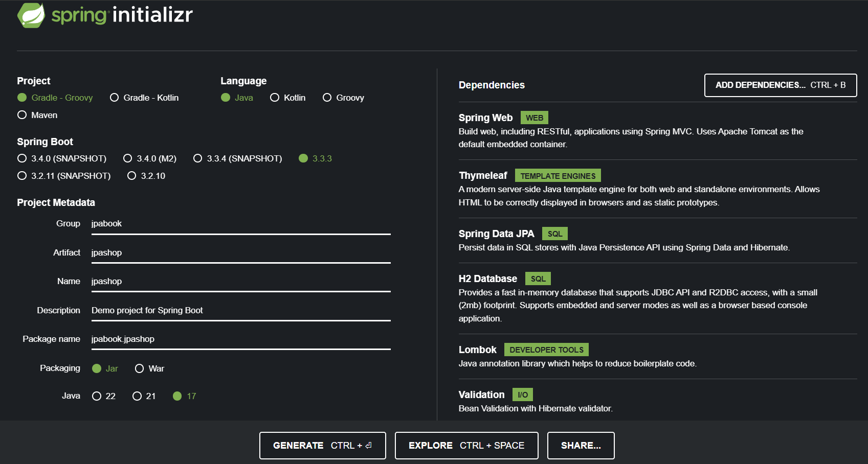Select Jar packaging option
The height and width of the screenshot is (464, 868).
pos(105,368)
